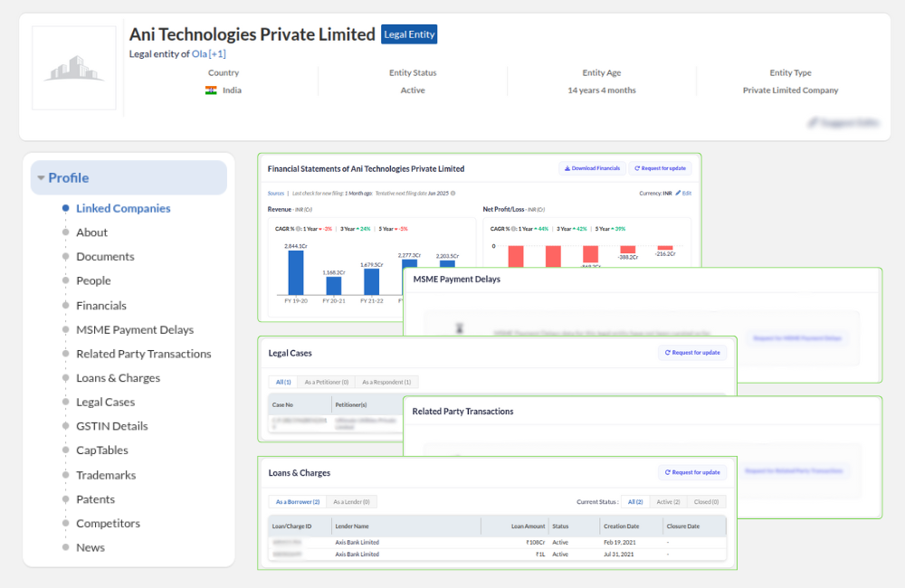Collapse the Profile section arrow
The image size is (905, 588).
click(41, 178)
